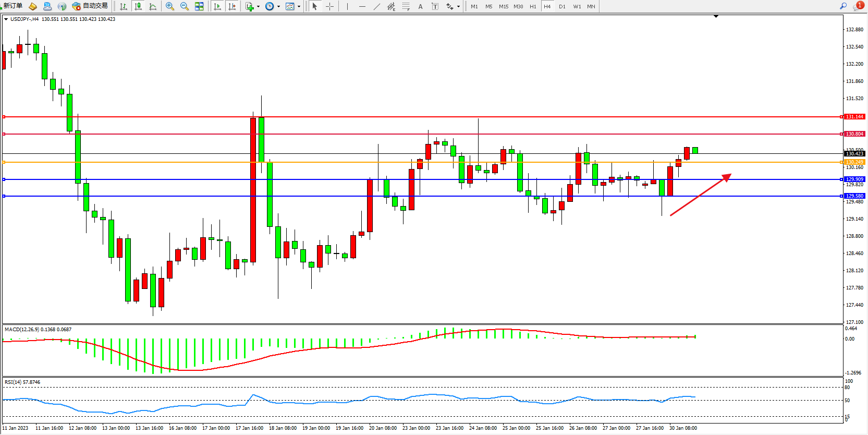Image resolution: width=868 pixels, height=435 pixels.
Task: Click the 新订单 new order button
Action: point(13,6)
